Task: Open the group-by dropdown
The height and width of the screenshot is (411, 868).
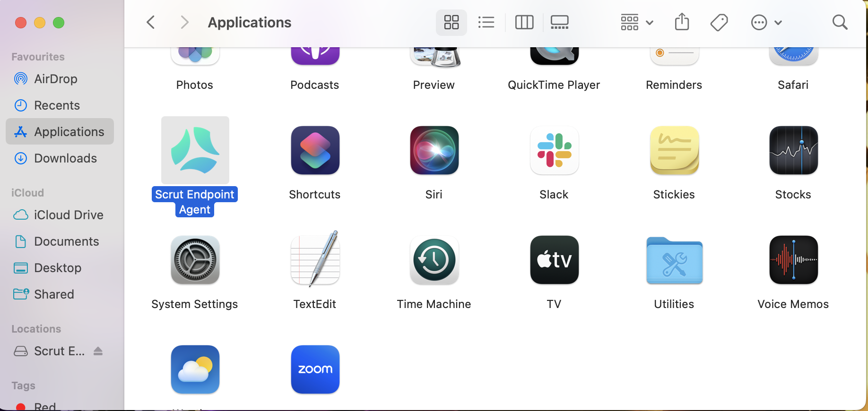Action: (x=637, y=22)
